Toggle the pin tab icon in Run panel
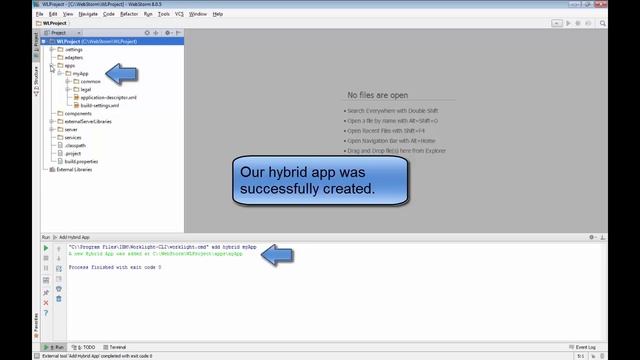Image resolution: width=640 pixels, height=360 pixels. [46, 293]
